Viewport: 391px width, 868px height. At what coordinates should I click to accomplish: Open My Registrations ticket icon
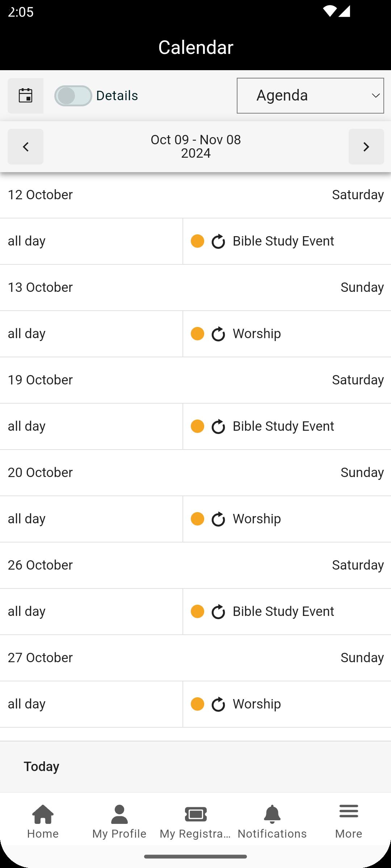click(x=195, y=814)
